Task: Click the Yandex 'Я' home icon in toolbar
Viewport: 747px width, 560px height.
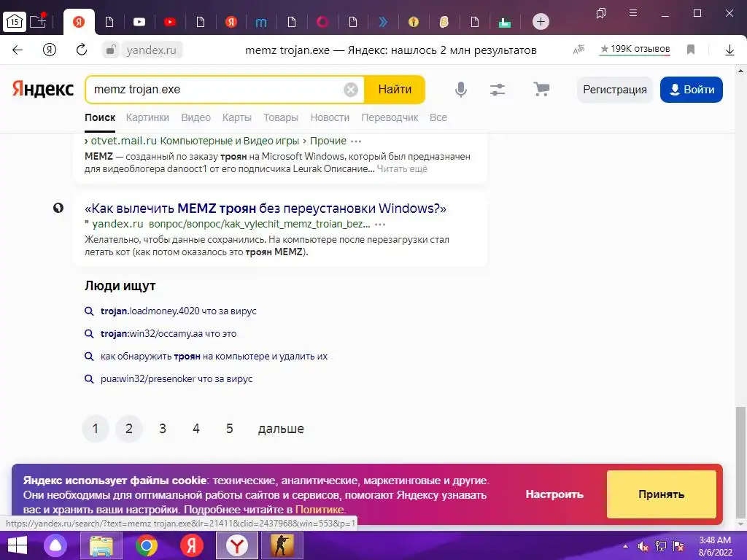Action: [50, 50]
